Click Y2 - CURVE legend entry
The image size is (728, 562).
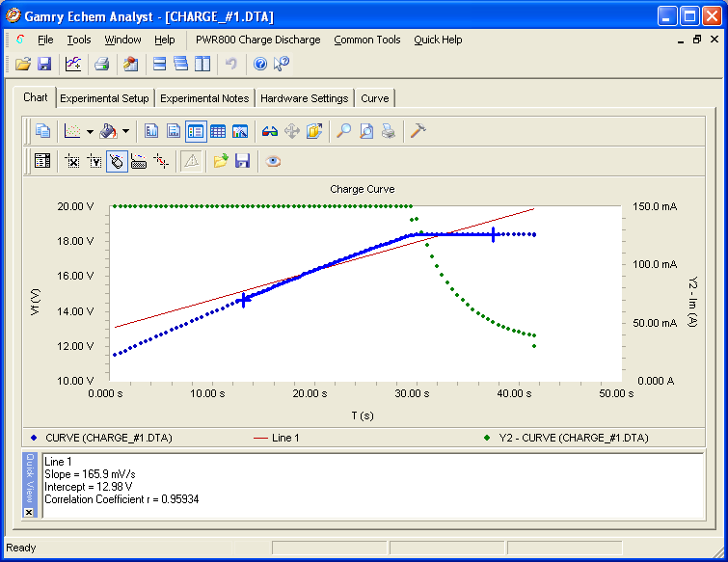pos(566,438)
